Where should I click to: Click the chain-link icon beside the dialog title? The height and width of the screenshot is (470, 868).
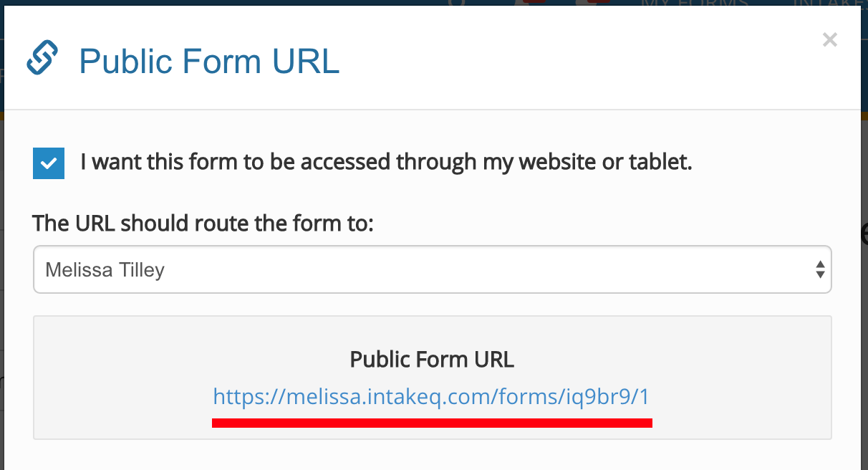[42, 59]
